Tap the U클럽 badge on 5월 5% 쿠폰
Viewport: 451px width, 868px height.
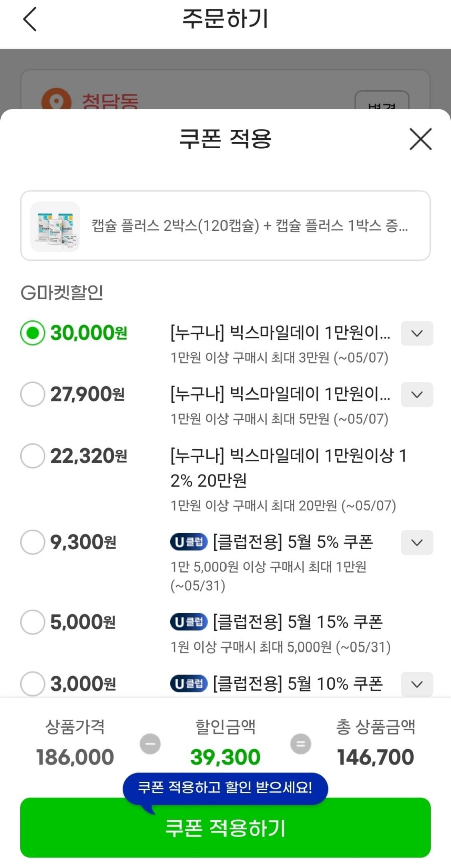click(189, 542)
